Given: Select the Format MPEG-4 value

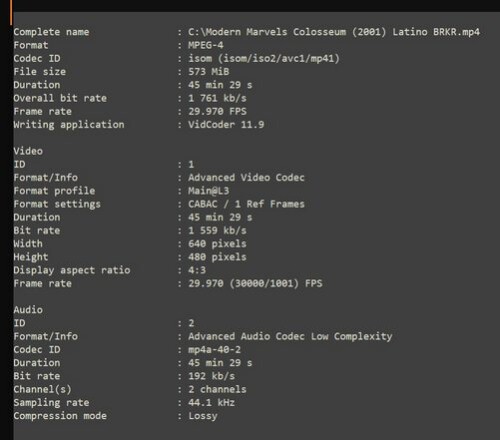Looking at the screenshot, I should click(206, 45).
